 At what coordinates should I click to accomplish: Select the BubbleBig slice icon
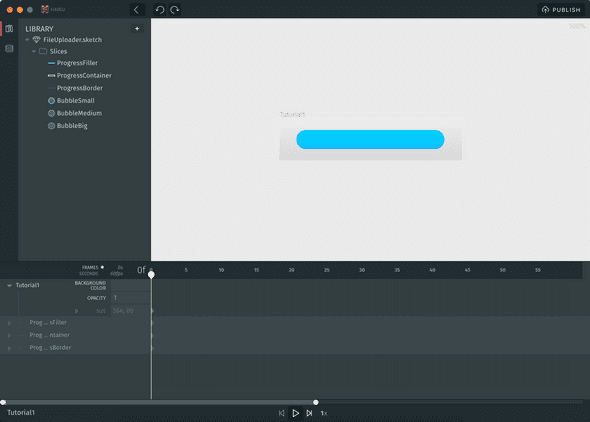(x=52, y=126)
